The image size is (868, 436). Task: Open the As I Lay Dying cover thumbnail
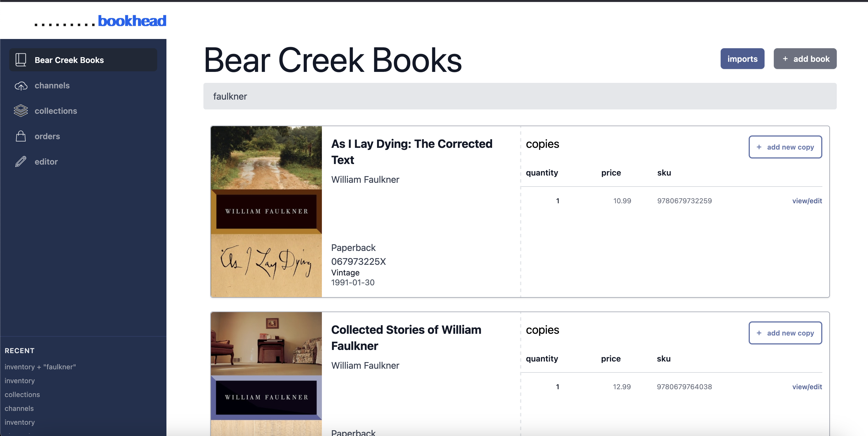pos(266,211)
